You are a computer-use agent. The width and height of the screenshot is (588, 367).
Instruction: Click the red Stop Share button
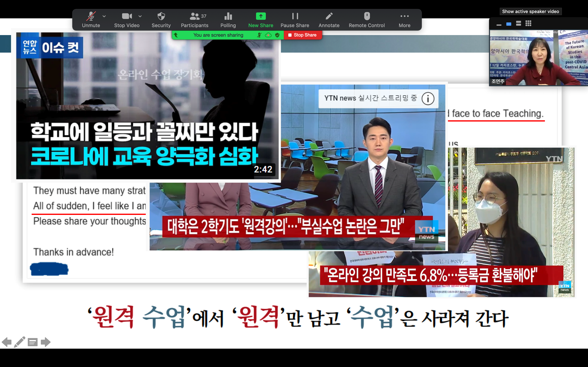click(303, 35)
